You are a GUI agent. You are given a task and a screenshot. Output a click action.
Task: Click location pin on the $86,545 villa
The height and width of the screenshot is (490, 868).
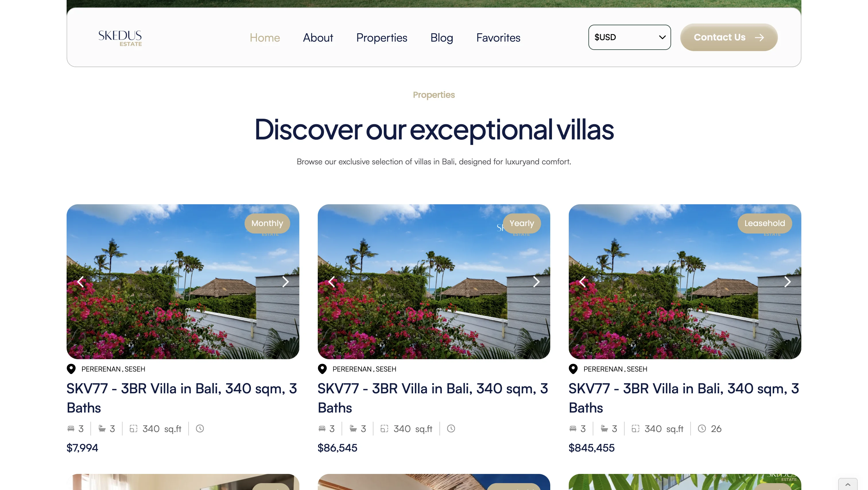pyautogui.click(x=322, y=369)
